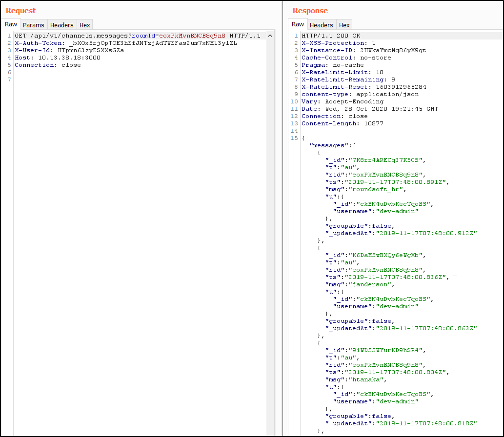Screen dimensions: 504x437
Task: Click the content-type: application/json header
Action: tap(360, 94)
